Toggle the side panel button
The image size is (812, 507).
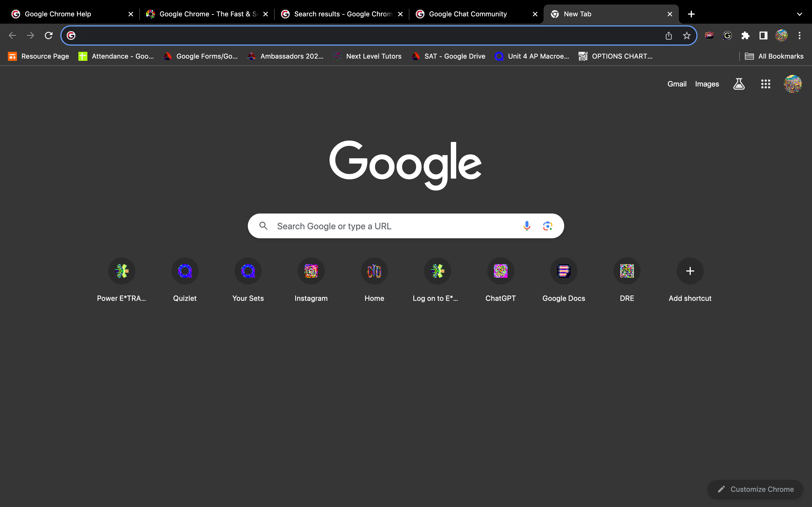[763, 35]
